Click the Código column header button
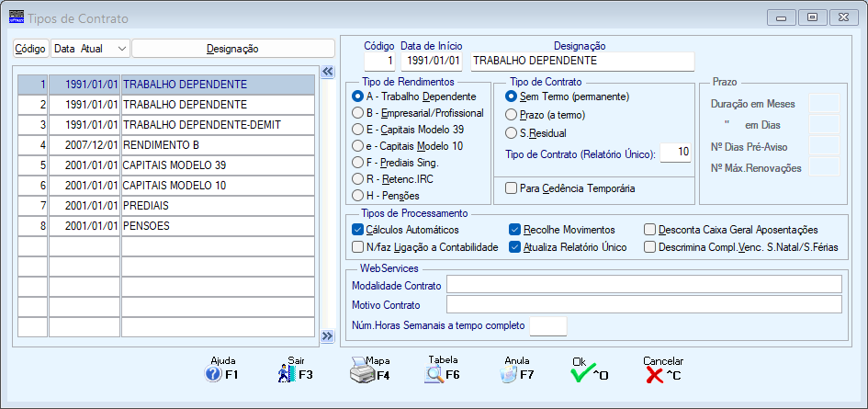868x409 pixels. point(30,49)
